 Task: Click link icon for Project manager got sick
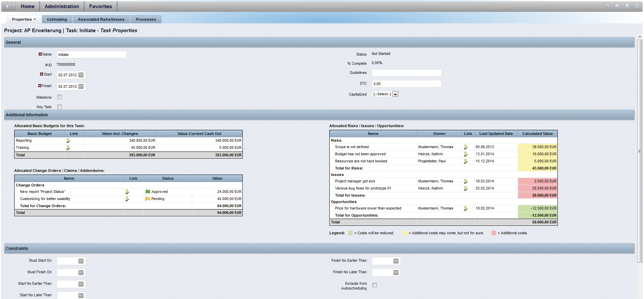(x=466, y=181)
